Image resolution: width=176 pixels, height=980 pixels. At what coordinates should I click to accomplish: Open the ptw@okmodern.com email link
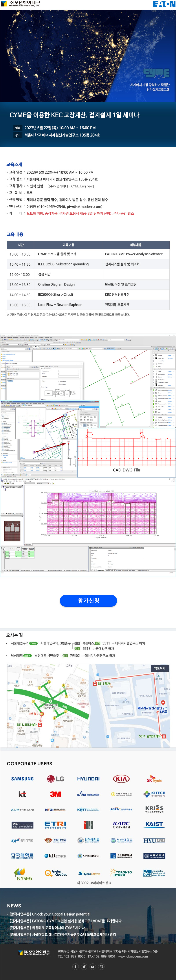pos(84,207)
